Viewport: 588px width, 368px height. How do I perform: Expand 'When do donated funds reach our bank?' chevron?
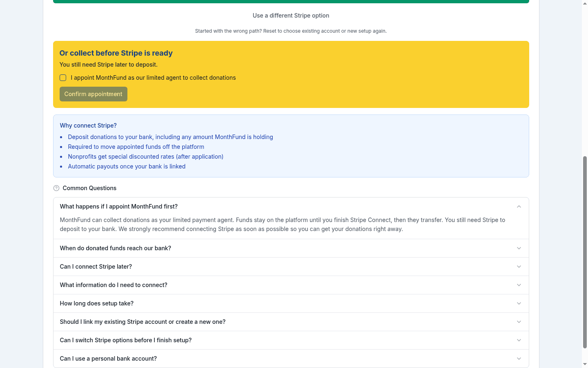[519, 248]
